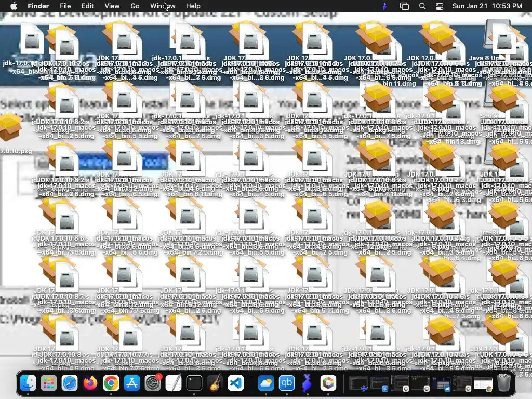Image resolution: width=532 pixels, height=399 pixels.
Task: Open the Go menu
Action: 135,6
